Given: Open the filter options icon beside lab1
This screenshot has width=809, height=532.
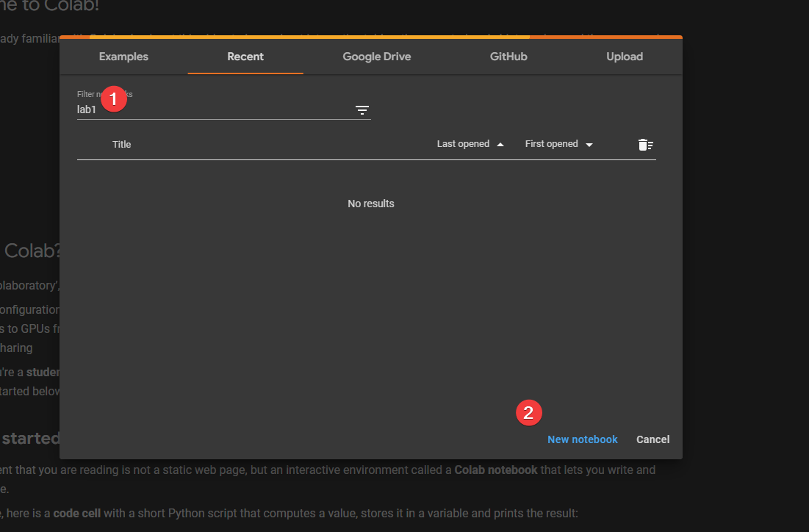Looking at the screenshot, I should pos(362,110).
